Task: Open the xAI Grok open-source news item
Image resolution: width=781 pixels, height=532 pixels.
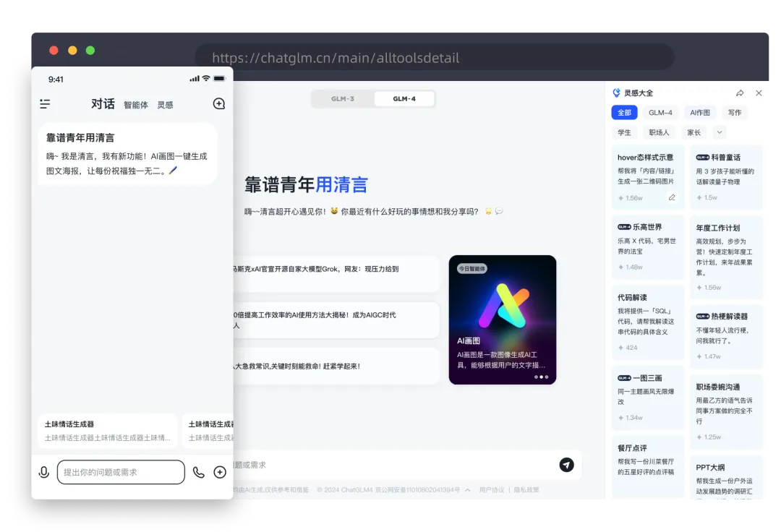Action: point(336,274)
